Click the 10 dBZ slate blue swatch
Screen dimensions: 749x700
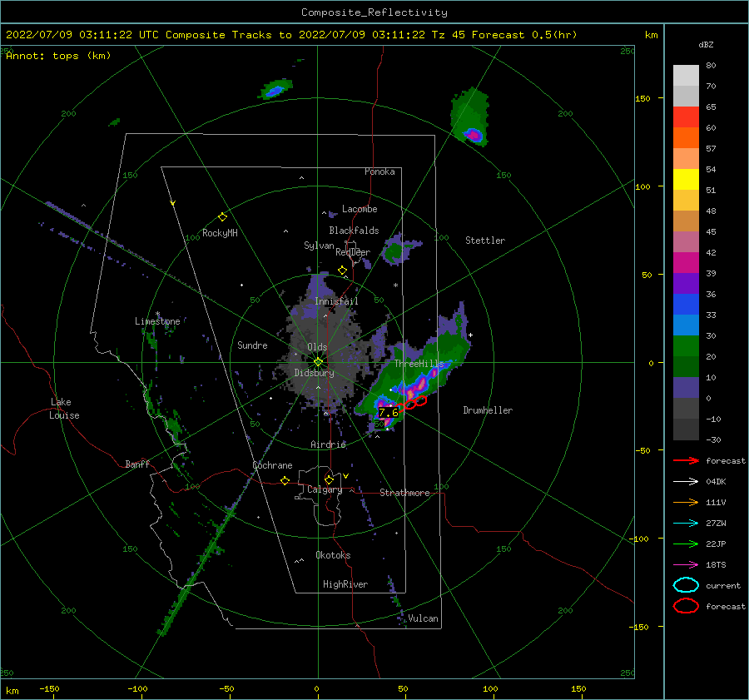click(x=686, y=387)
